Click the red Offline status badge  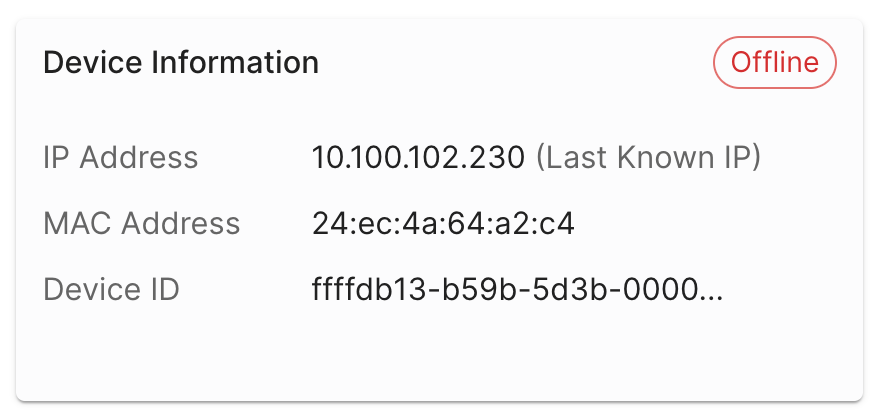point(774,63)
